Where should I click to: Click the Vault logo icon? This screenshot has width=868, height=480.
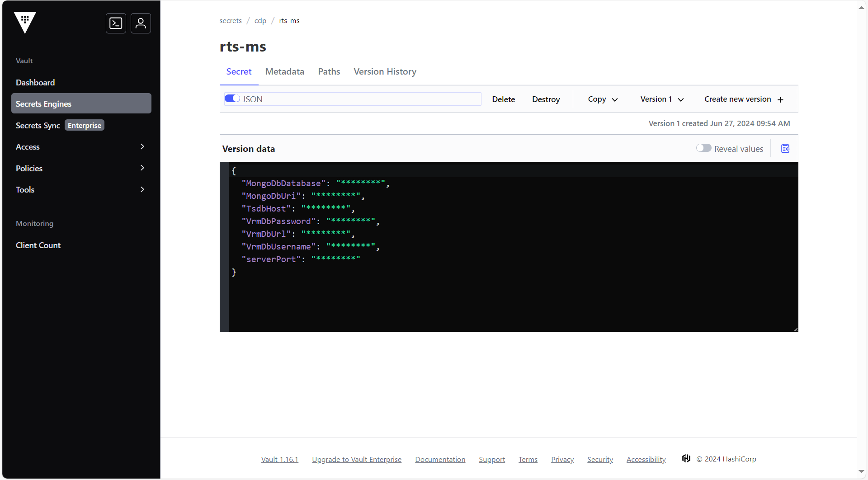tap(25, 23)
